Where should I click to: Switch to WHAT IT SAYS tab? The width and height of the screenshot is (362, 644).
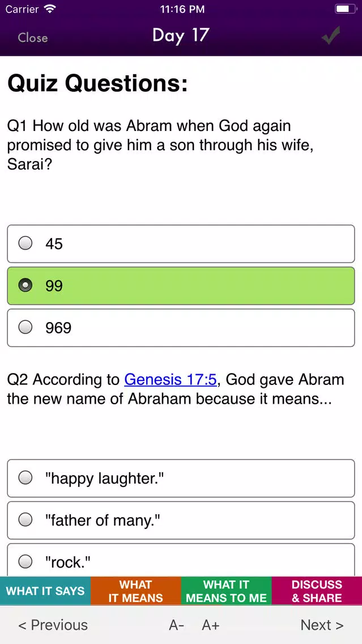point(45,591)
